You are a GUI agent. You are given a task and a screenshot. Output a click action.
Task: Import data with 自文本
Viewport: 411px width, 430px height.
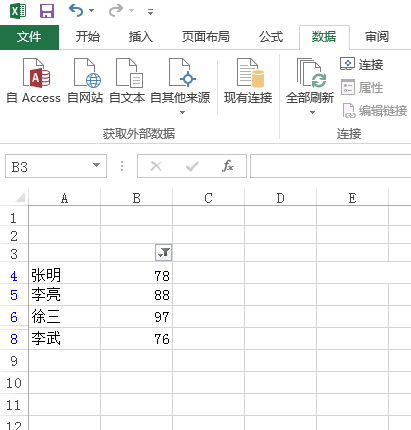pos(127,81)
